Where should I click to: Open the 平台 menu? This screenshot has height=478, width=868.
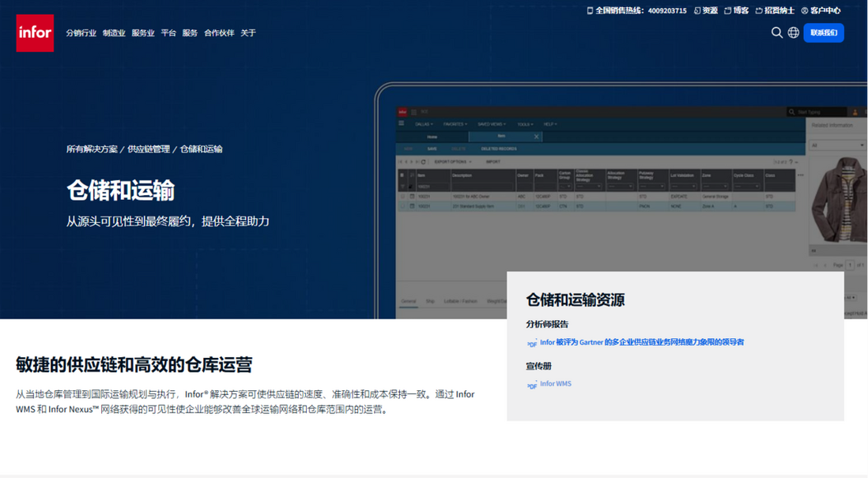168,33
